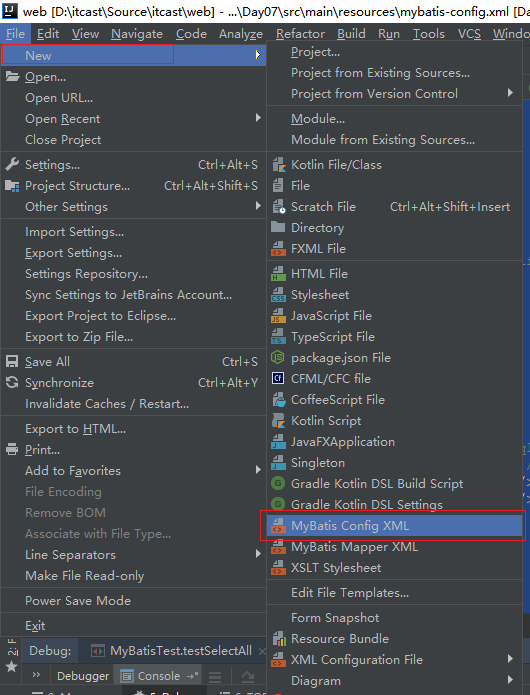Viewport: 530px width, 695px height.
Task: Open the Tools menu
Action: point(429,34)
